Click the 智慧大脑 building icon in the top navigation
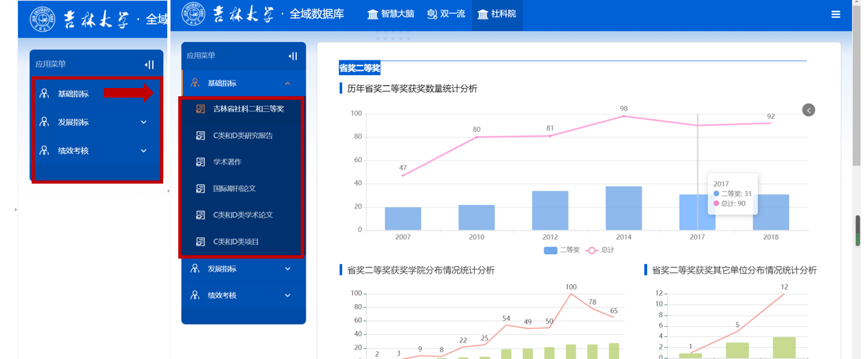This screenshot has width=868, height=359. (x=373, y=14)
